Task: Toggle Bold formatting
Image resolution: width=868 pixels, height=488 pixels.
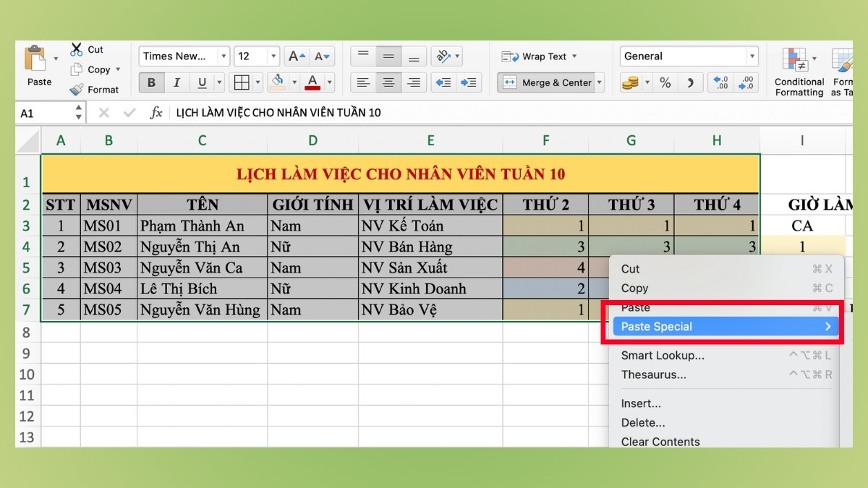Action: click(x=150, y=82)
